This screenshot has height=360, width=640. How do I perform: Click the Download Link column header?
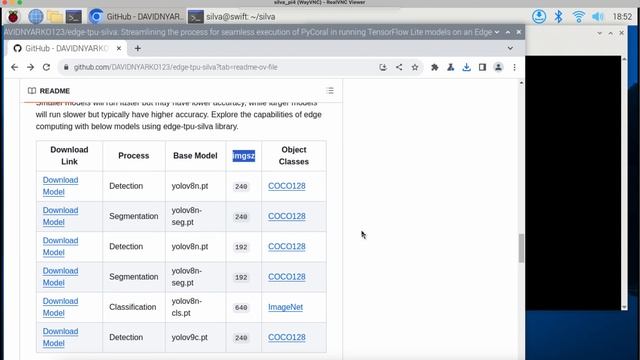tap(69, 156)
